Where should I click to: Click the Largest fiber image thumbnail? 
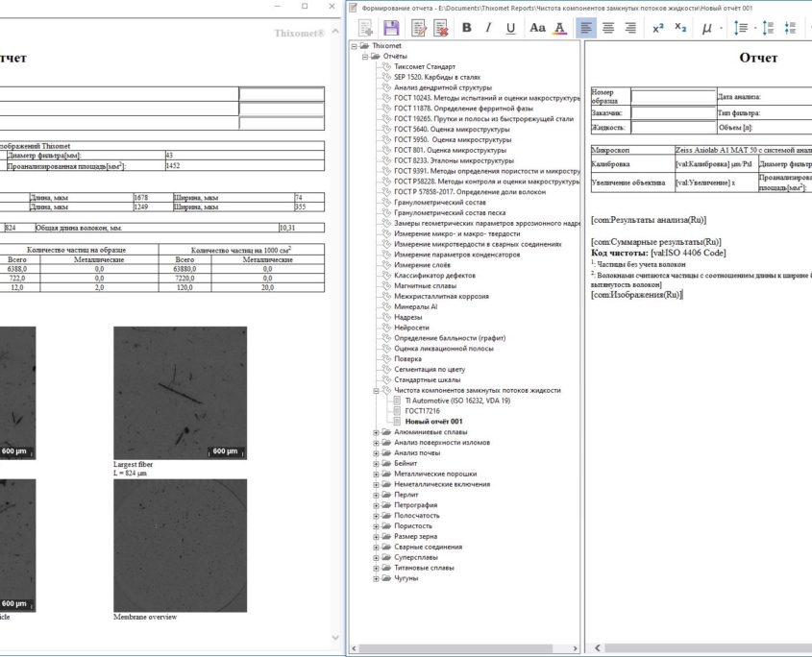click(x=181, y=393)
